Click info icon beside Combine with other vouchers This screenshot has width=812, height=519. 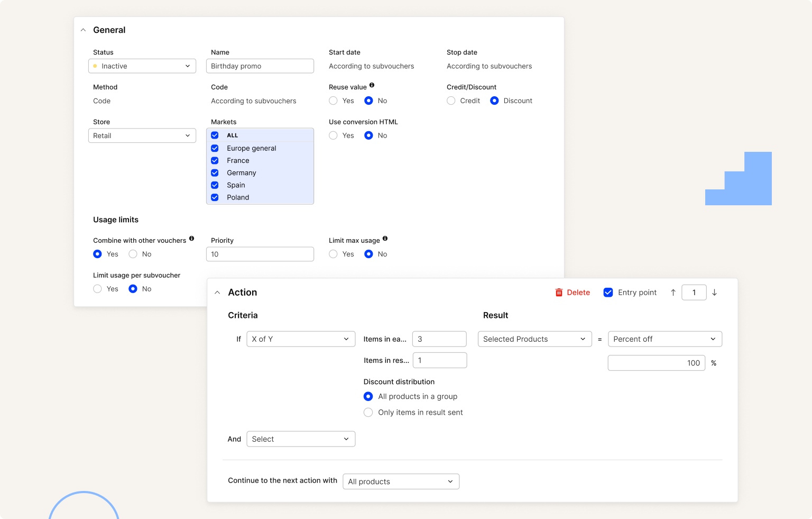pos(191,239)
